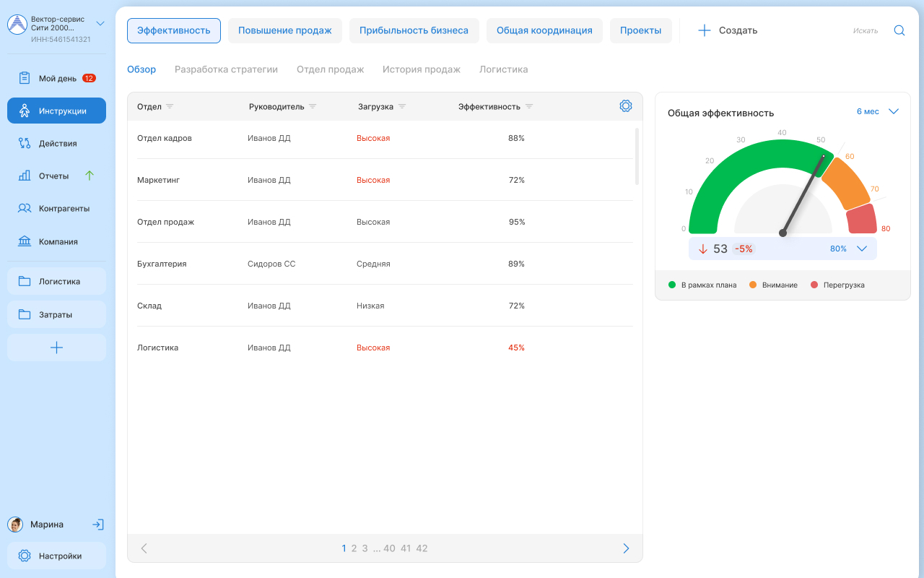This screenshot has width=924, height=578.
Task: Open Настройки at the sidebar bottom
Action: pos(56,556)
